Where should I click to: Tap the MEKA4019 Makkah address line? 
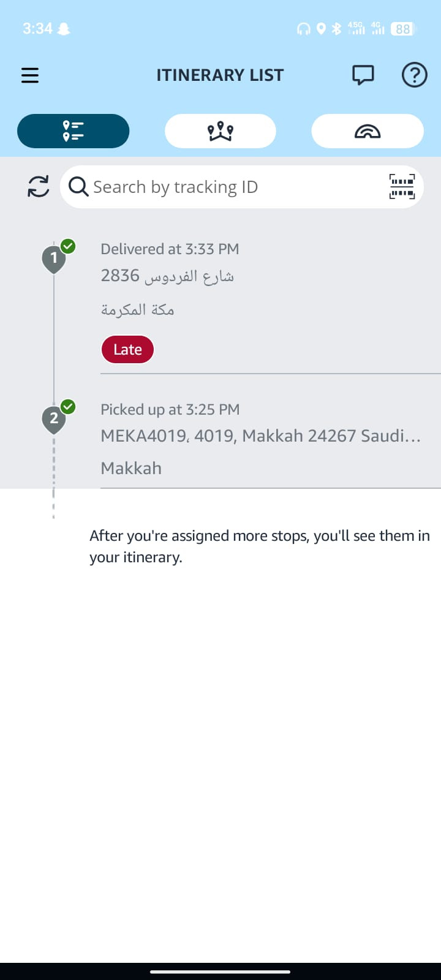click(x=261, y=436)
